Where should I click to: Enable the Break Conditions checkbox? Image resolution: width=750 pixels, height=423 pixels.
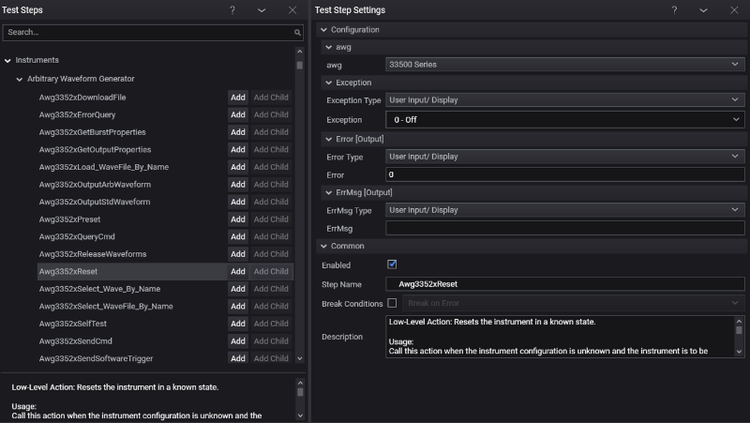(x=392, y=303)
